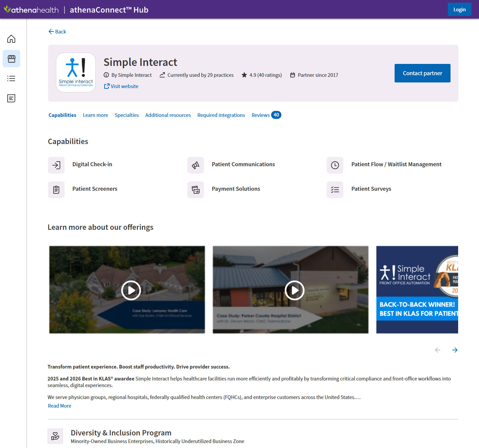Click the 'Patient Surveys' capability label

pos(371,189)
